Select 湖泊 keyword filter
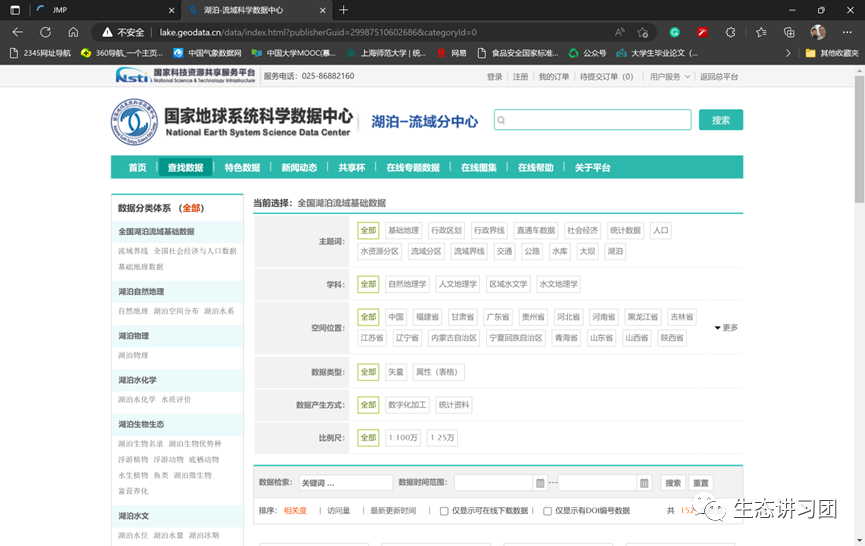This screenshot has width=865, height=546. point(615,251)
